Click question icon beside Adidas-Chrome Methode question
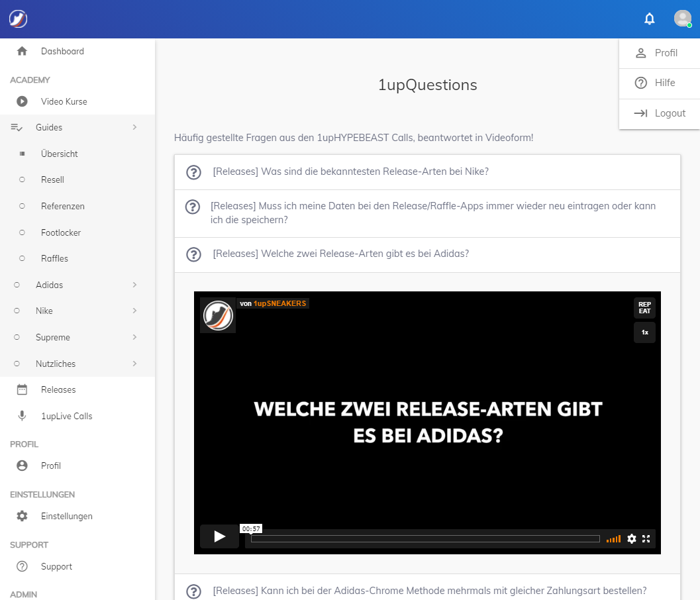Viewport: 700px width, 600px height. click(x=194, y=591)
